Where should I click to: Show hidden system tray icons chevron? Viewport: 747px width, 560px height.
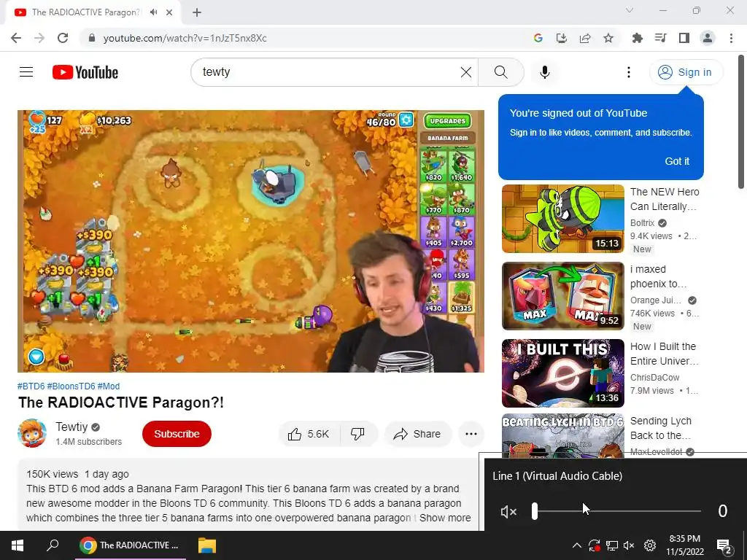point(576,545)
